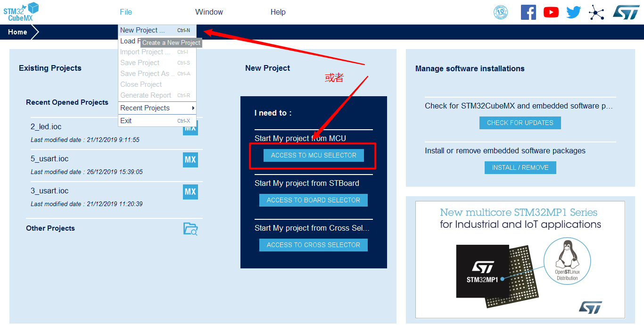Click the STM32CubeMX logo icon

(21, 12)
